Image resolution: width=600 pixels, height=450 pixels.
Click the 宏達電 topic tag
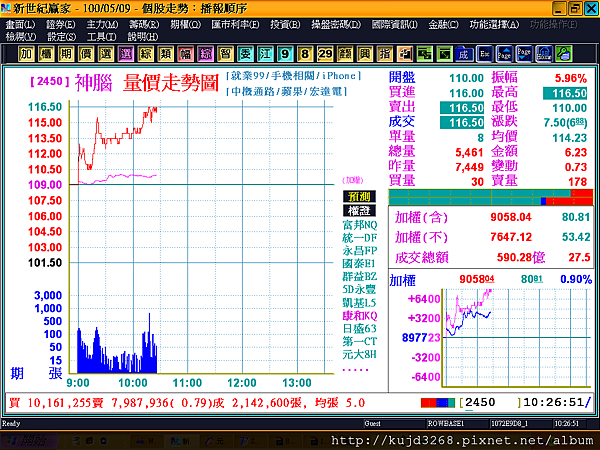tap(326, 91)
